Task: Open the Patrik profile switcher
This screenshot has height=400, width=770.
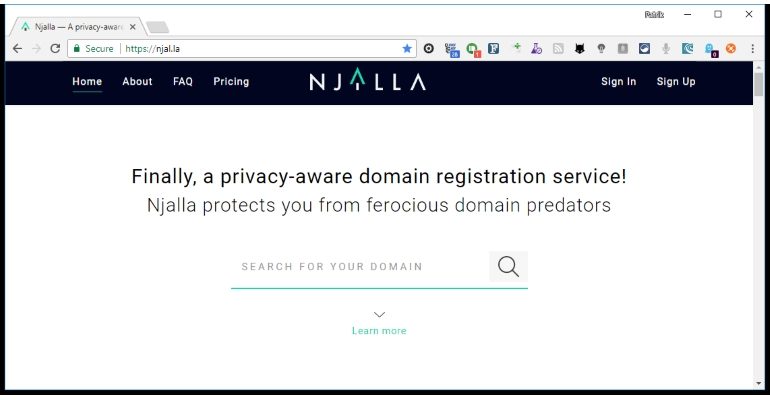Action: click(x=655, y=14)
